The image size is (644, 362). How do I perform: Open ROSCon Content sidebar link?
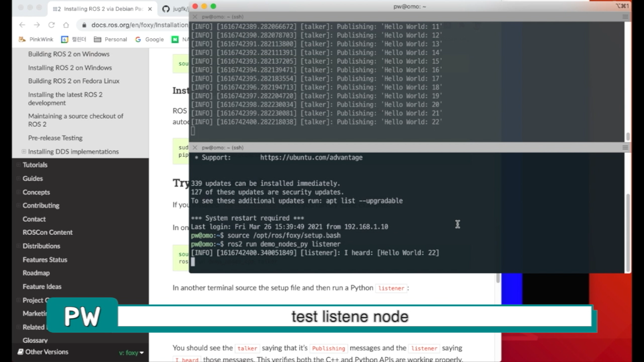[47, 232]
